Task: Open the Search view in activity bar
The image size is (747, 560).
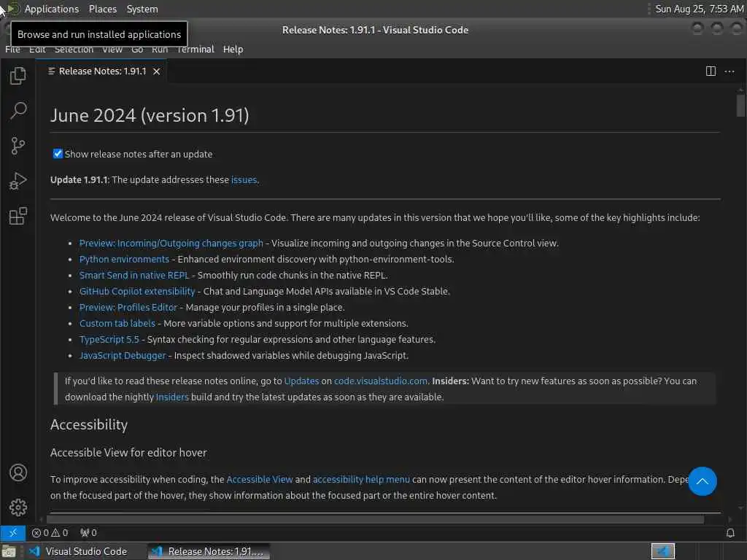Action: 18,111
